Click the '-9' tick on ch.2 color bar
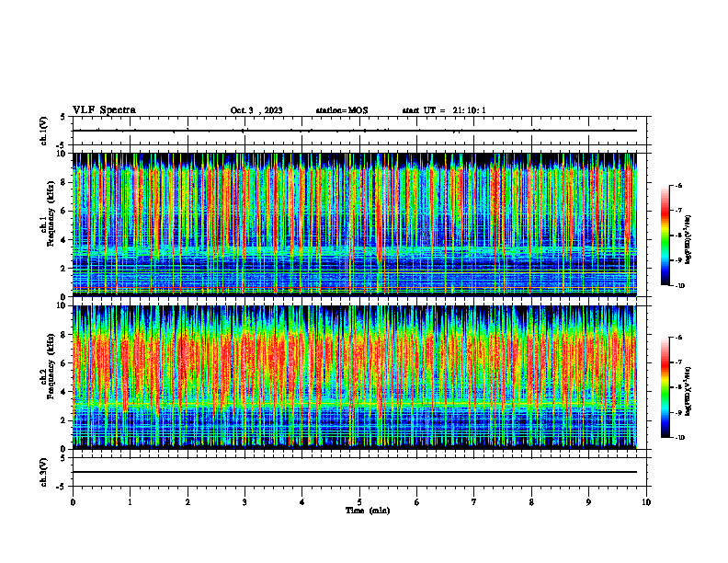 click(679, 412)
